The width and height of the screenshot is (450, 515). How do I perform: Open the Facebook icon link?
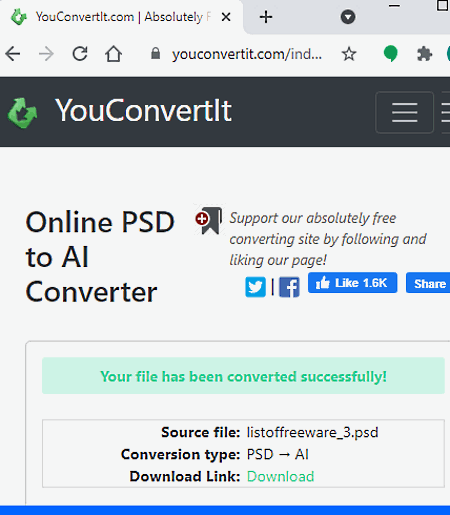coord(289,287)
